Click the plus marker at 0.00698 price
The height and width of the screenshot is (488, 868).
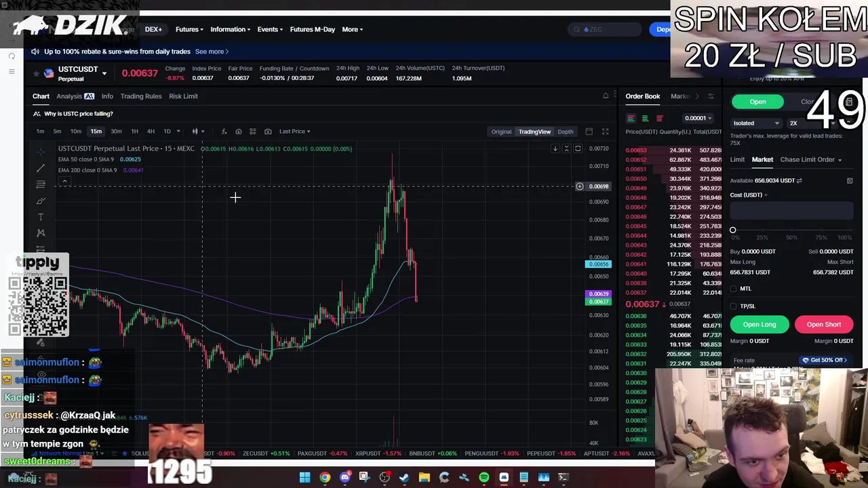[x=580, y=186]
